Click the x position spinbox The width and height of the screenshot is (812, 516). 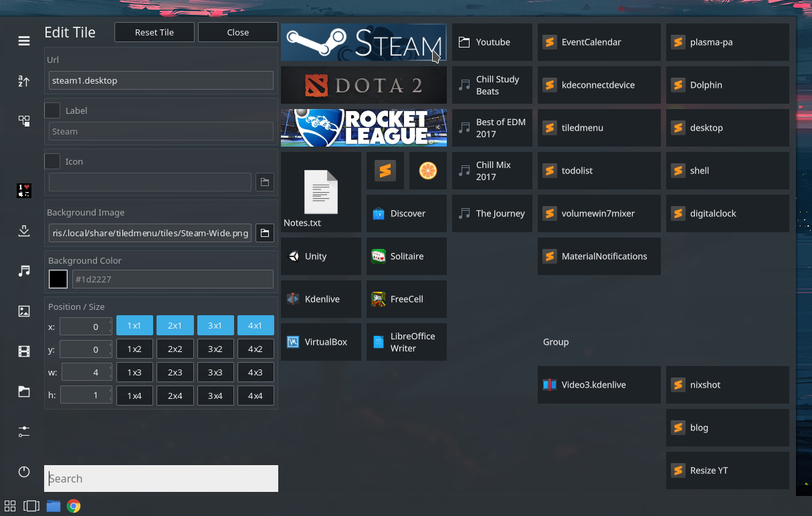86,327
